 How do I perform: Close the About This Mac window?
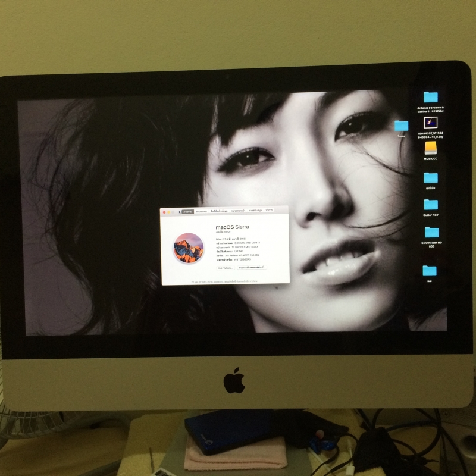pyautogui.click(x=164, y=211)
